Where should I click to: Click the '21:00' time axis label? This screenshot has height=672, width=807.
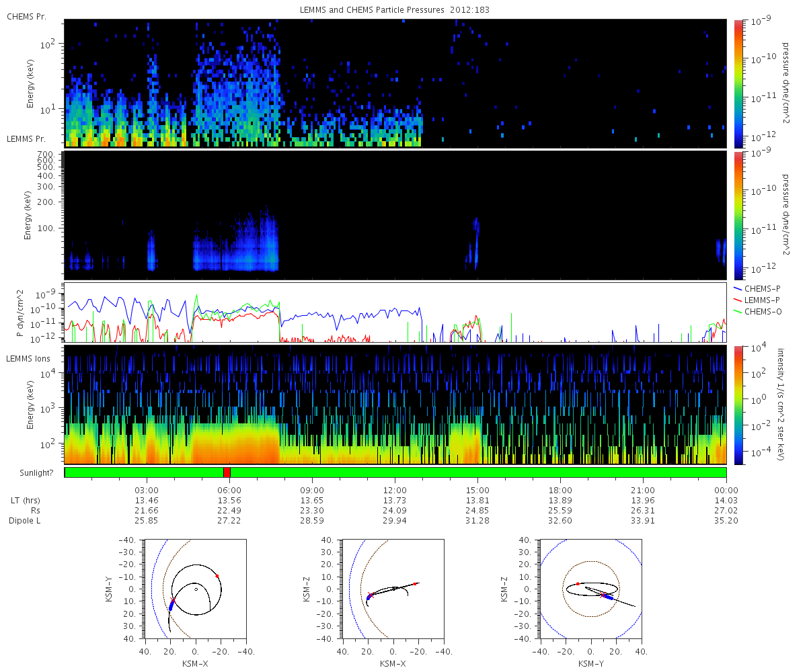click(644, 491)
